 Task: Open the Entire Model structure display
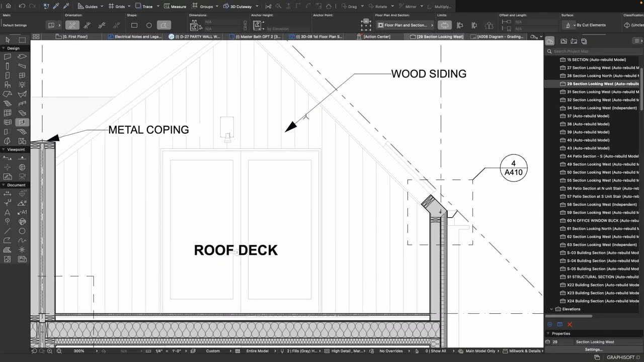click(257, 351)
